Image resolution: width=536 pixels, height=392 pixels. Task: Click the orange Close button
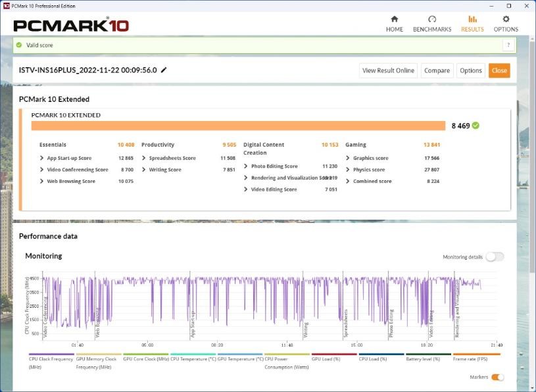click(x=499, y=70)
